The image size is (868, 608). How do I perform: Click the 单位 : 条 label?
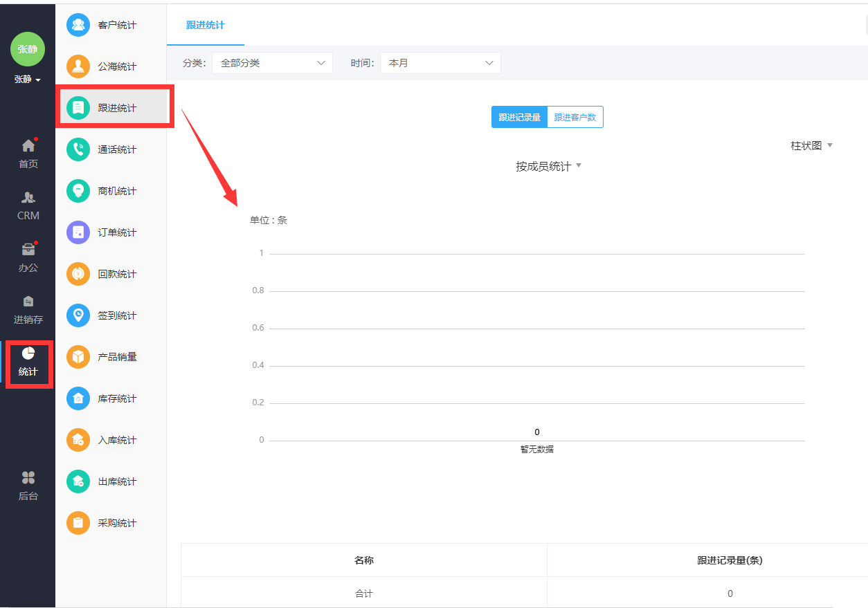[269, 220]
